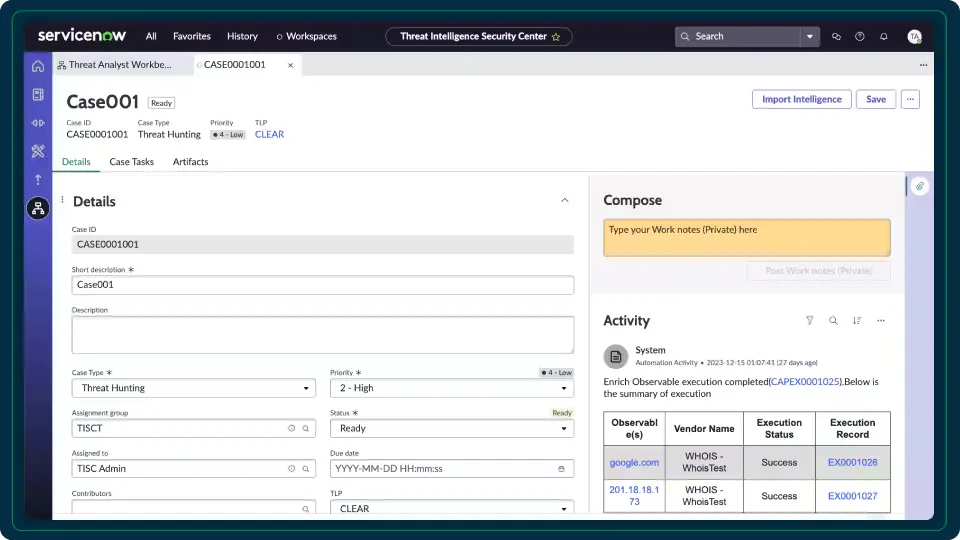Select the Threat Analyst Workbench sidebar icon

click(x=38, y=208)
